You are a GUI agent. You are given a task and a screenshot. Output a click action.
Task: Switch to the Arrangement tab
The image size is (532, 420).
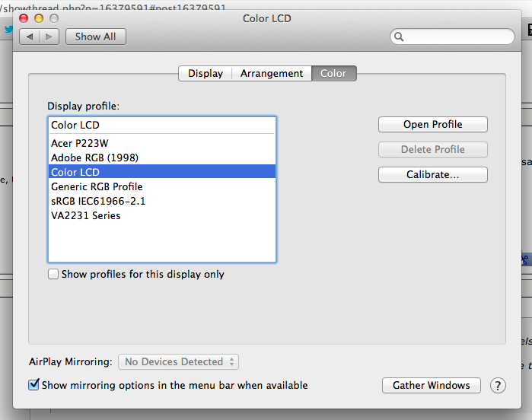click(x=272, y=73)
